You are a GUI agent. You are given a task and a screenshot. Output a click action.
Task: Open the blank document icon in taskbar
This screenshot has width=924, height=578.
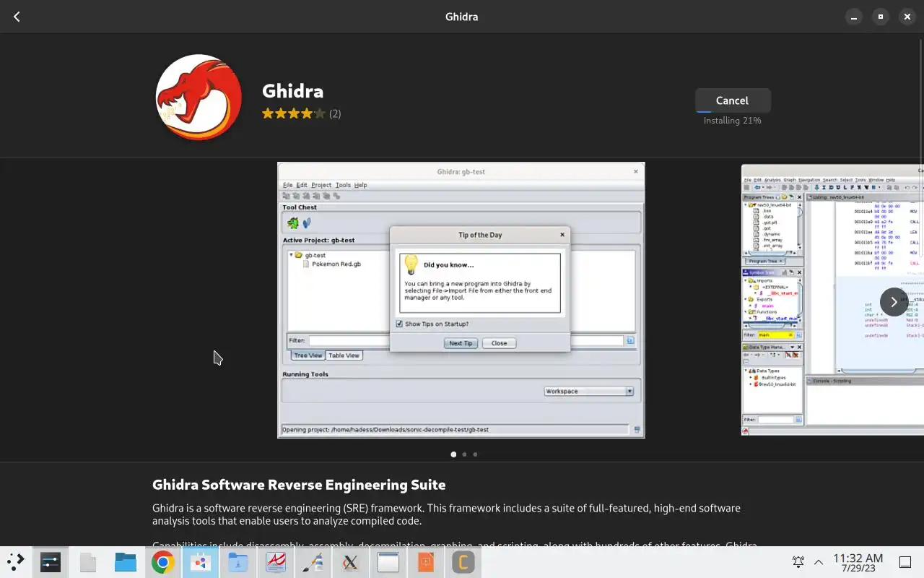point(88,562)
